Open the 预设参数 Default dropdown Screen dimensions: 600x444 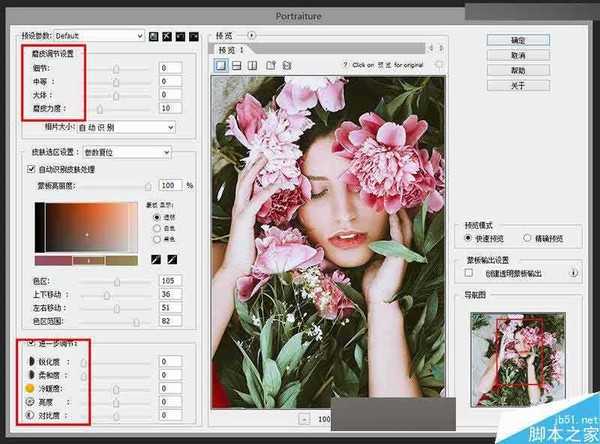tap(98, 35)
